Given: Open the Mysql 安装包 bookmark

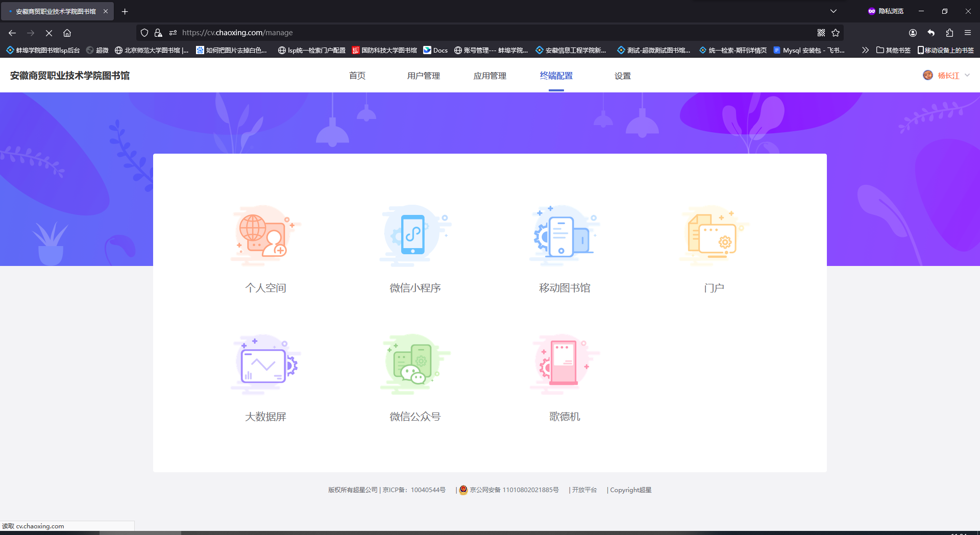Looking at the screenshot, I should click(x=809, y=50).
